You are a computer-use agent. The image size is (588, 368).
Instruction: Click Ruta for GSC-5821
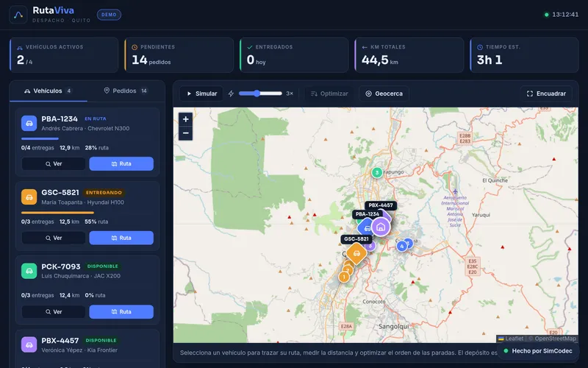click(x=121, y=238)
